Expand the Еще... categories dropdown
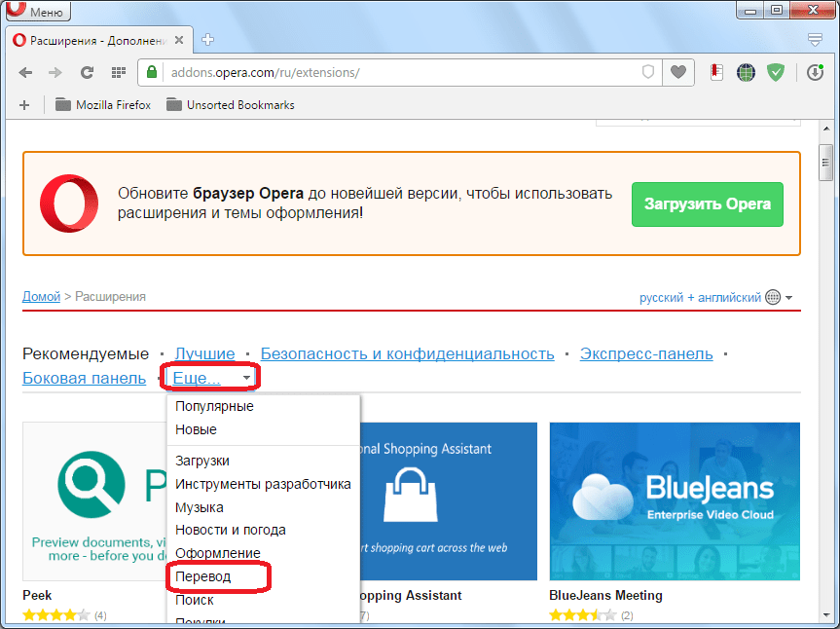Viewport: 840px width, 629px height. 212,378
